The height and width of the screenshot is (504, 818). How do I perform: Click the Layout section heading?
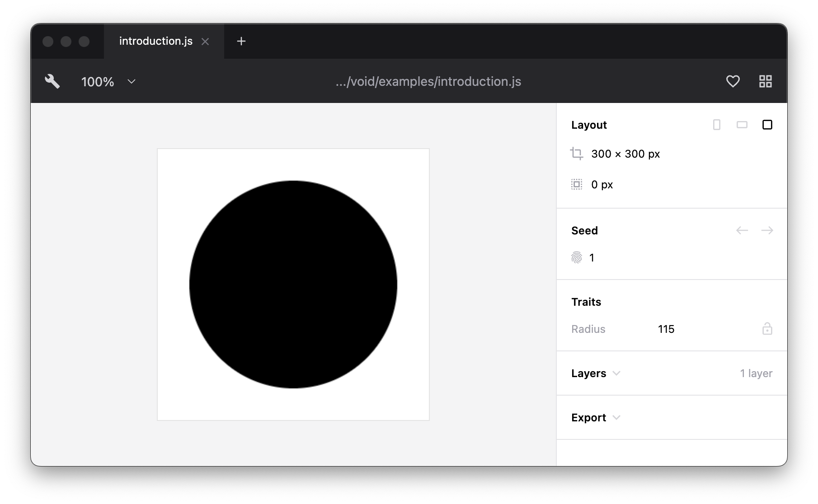[x=589, y=125]
